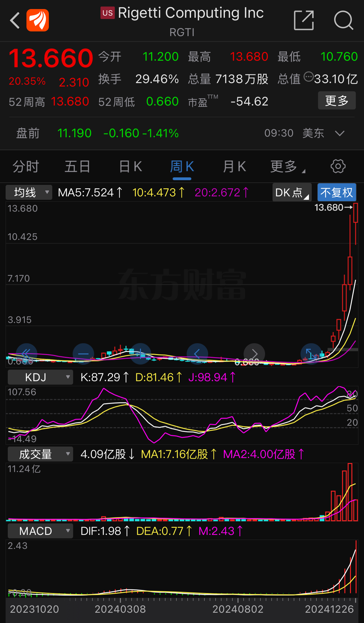
Task: Open the DK点 dropdown
Action: (292, 193)
